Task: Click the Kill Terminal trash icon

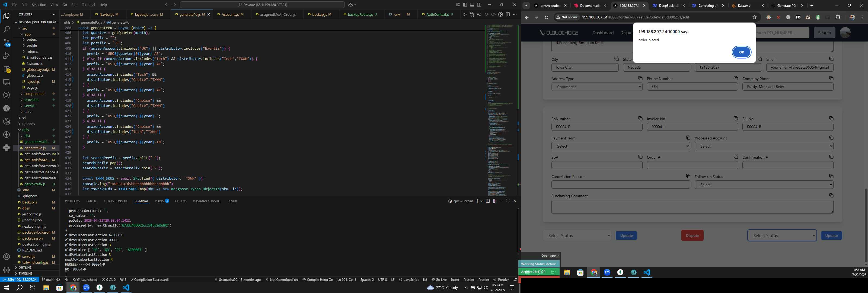Action: click(494, 201)
